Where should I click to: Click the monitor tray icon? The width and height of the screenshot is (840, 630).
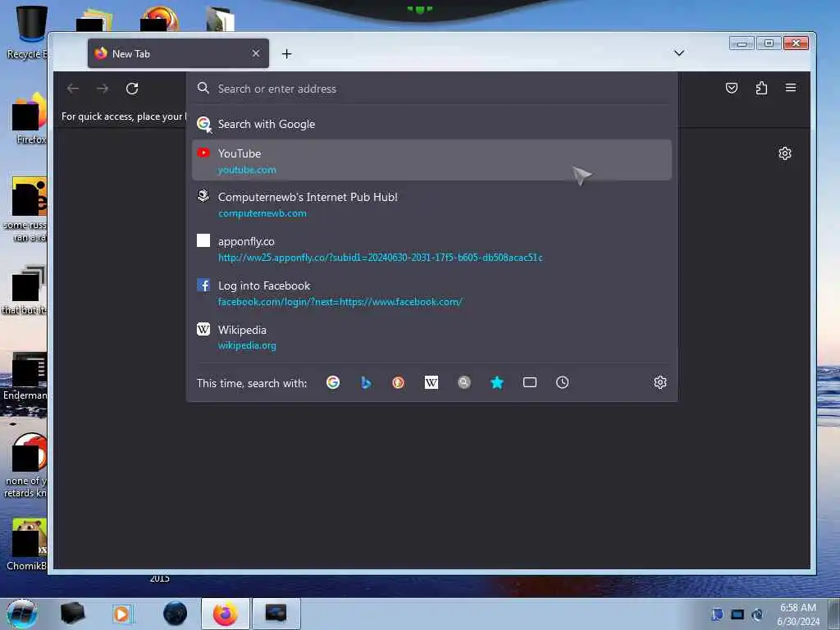[737, 614]
